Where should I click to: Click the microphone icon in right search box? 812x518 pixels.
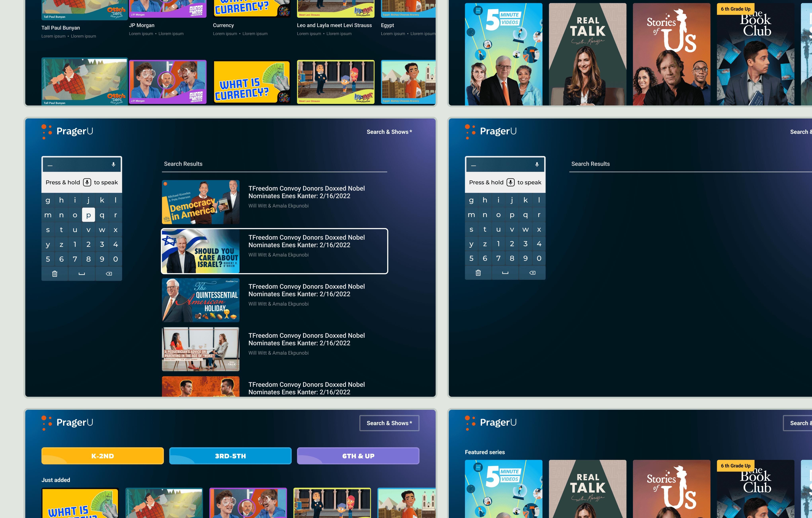(537, 164)
